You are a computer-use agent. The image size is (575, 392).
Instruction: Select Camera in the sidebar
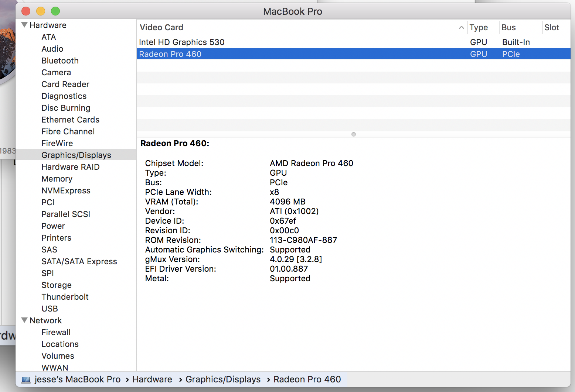56,72
